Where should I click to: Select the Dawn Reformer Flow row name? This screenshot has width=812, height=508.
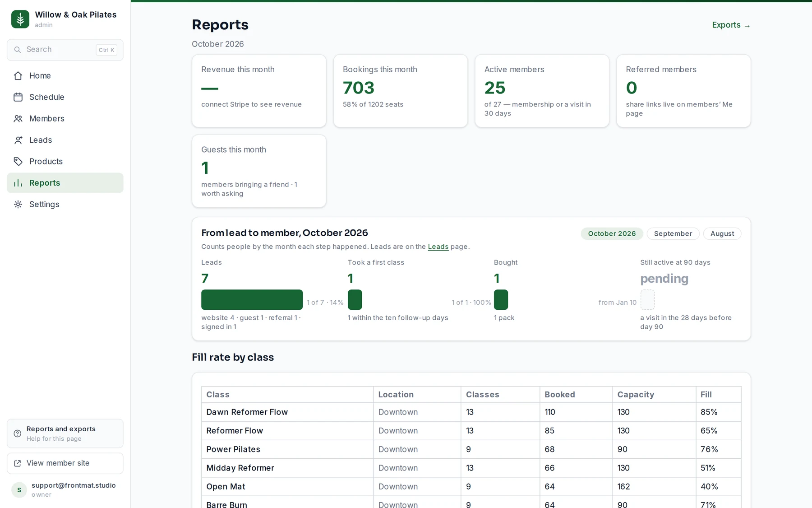(247, 412)
